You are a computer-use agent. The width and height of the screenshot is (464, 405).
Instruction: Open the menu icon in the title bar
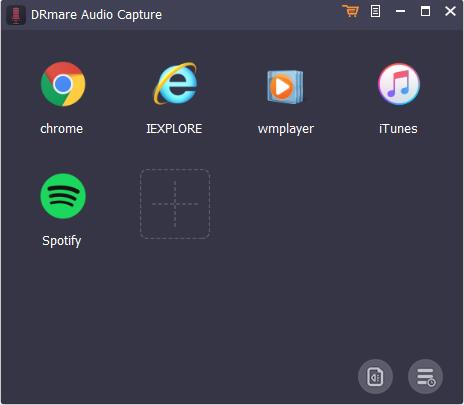point(375,11)
